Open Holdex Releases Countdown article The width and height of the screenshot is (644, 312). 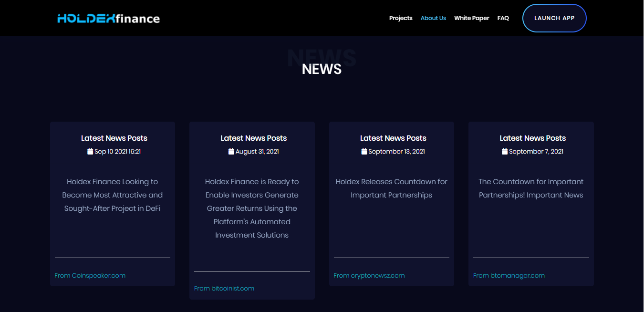click(391, 188)
